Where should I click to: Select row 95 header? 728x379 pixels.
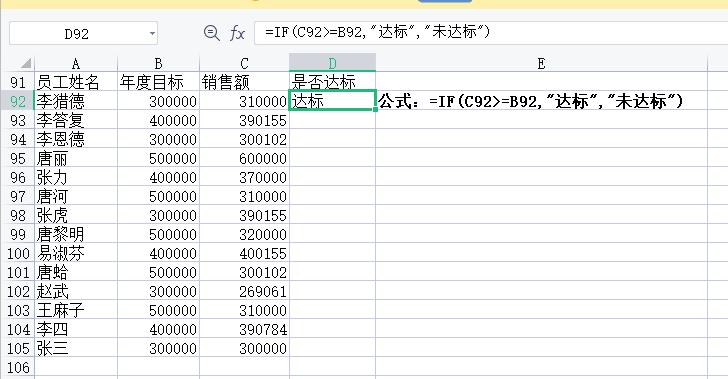[x=18, y=158]
